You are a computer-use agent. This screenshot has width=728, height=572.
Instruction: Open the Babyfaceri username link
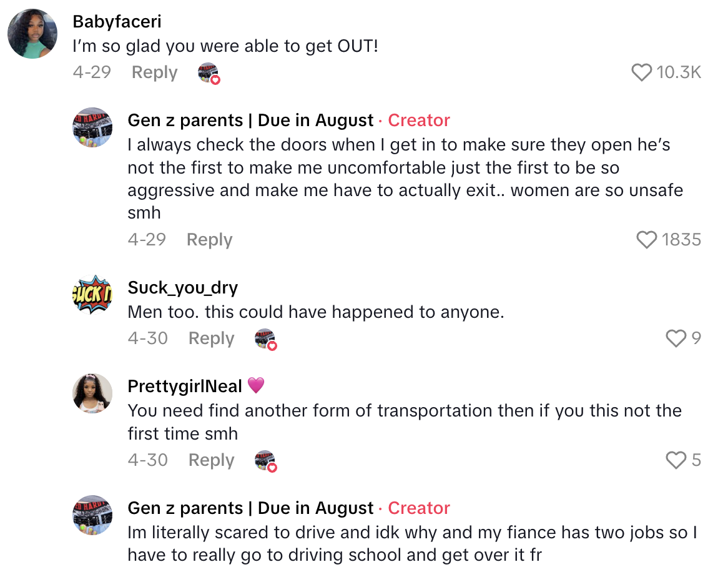coord(117,21)
